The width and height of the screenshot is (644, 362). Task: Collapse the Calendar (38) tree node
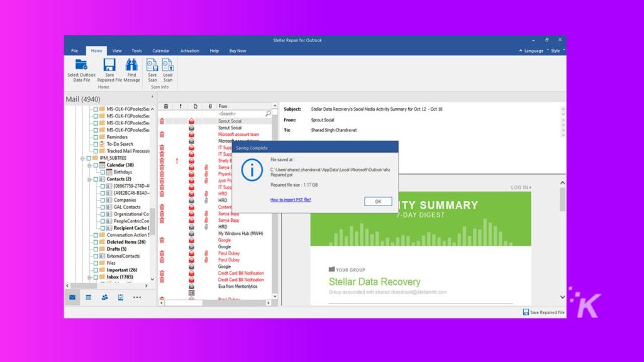pos(89,165)
